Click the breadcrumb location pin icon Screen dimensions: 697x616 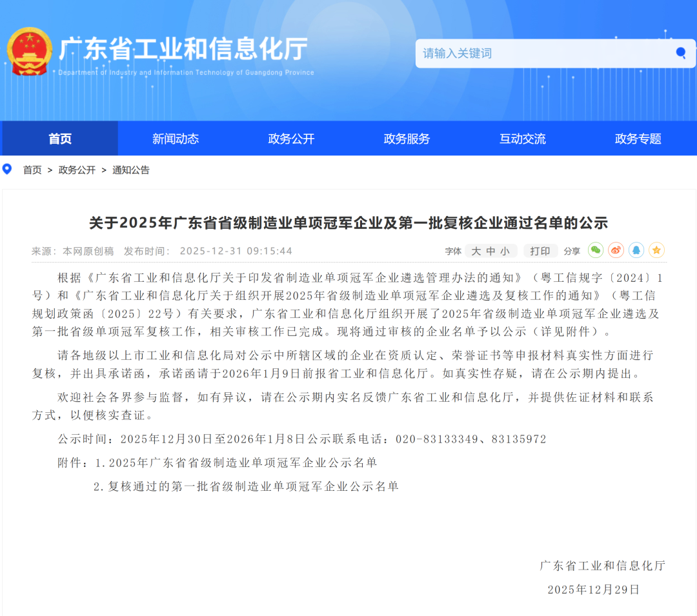coord(8,170)
